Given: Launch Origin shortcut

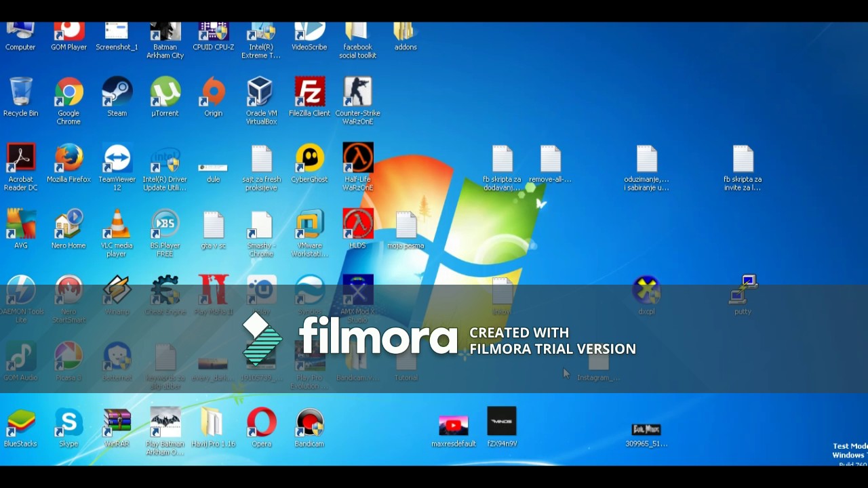Looking at the screenshot, I should pyautogui.click(x=213, y=92).
